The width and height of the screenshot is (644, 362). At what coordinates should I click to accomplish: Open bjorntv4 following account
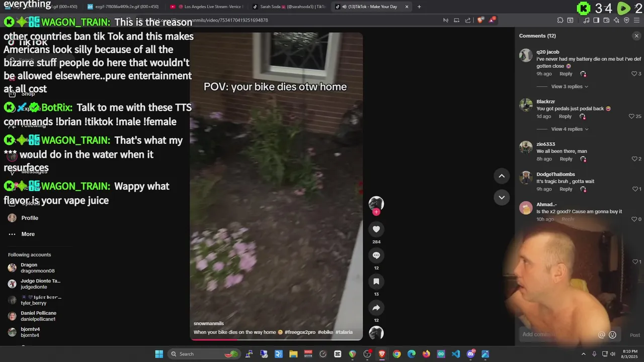pyautogui.click(x=24, y=332)
